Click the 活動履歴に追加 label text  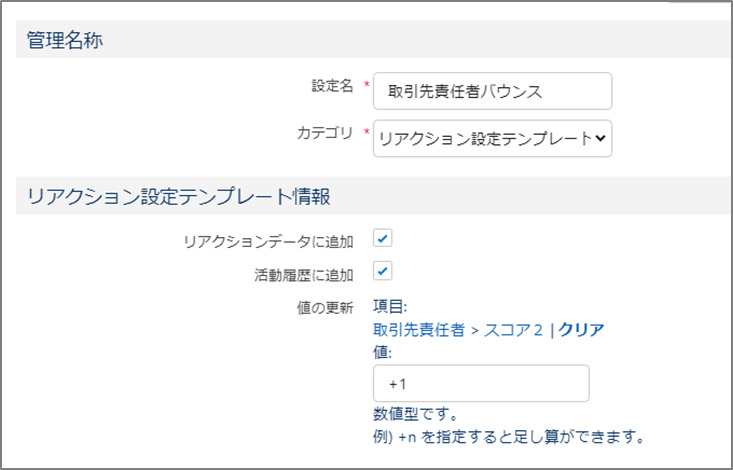tap(304, 275)
